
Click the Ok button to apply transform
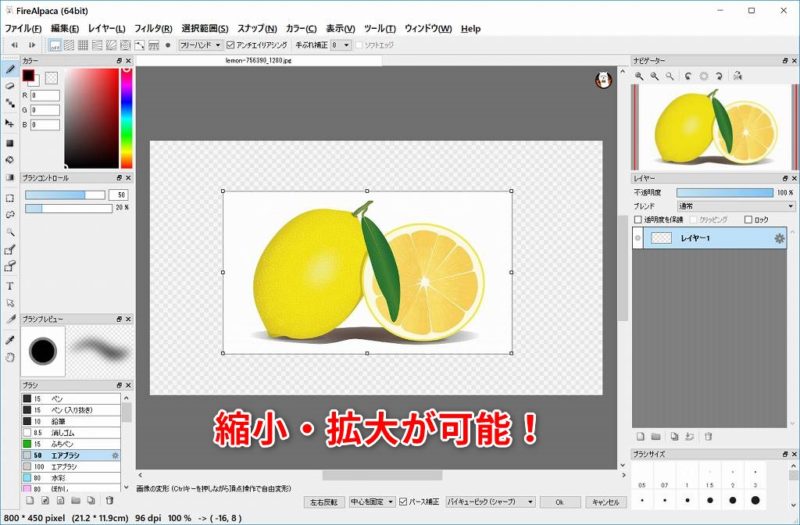560,501
